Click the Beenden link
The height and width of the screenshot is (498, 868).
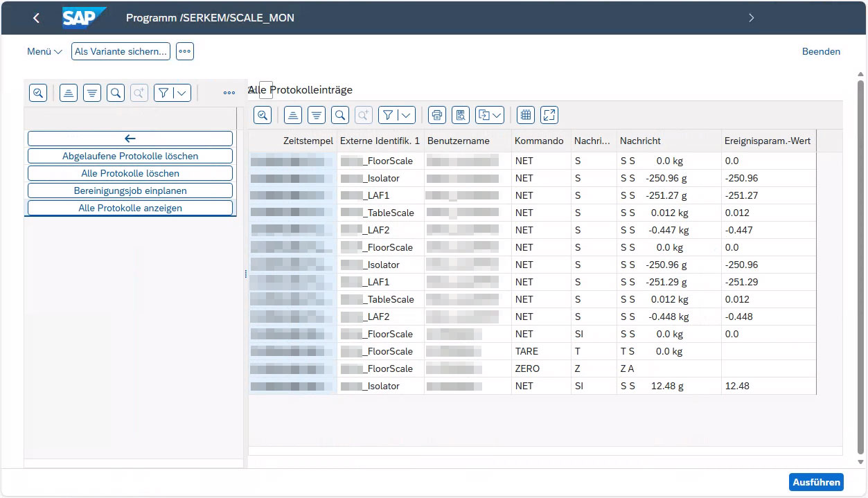(821, 51)
